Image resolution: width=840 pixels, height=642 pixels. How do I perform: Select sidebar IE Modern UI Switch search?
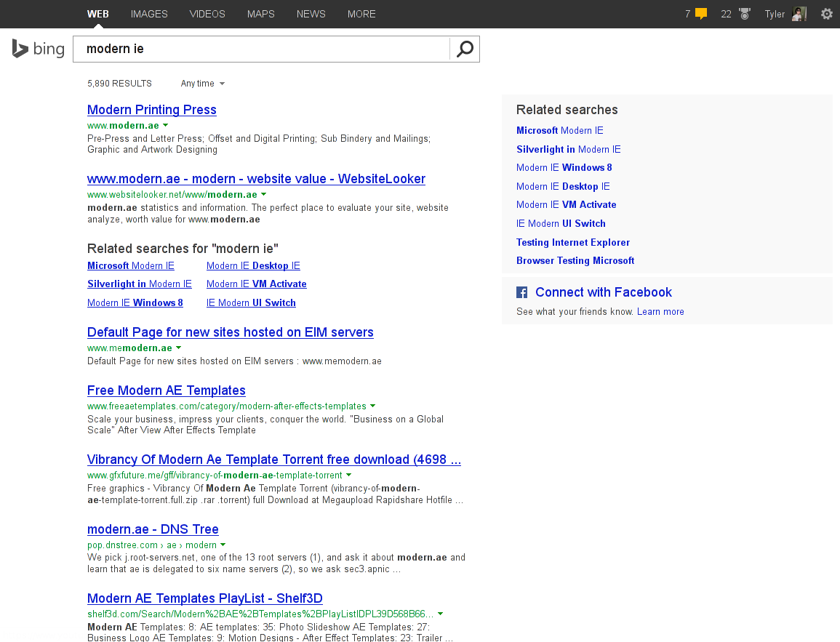(561, 223)
